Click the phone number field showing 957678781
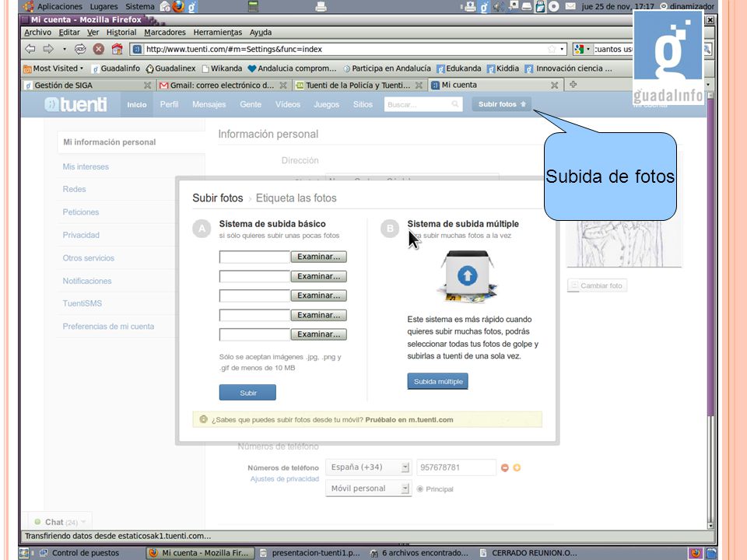The width and height of the screenshot is (747, 560). [456, 467]
